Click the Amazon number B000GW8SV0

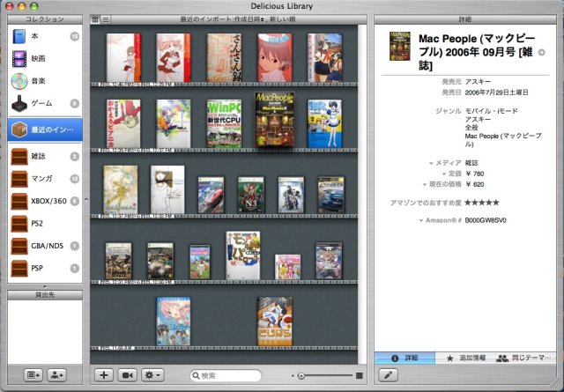tap(486, 220)
